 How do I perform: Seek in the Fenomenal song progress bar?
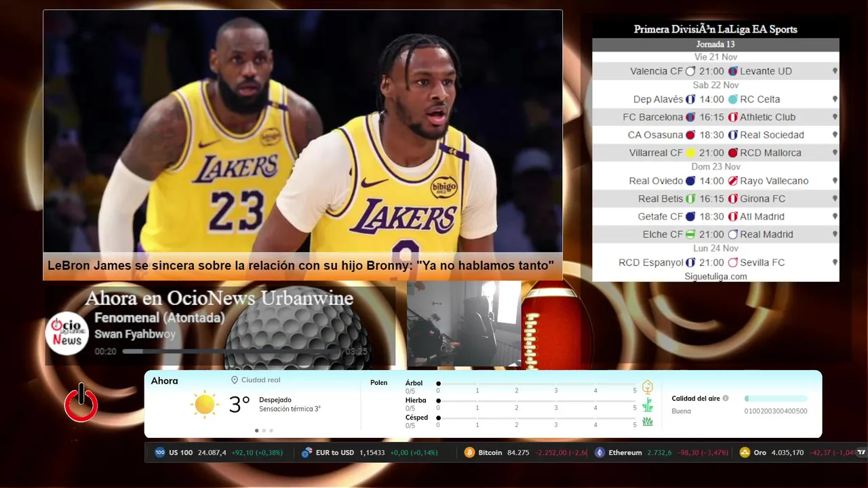point(231,352)
